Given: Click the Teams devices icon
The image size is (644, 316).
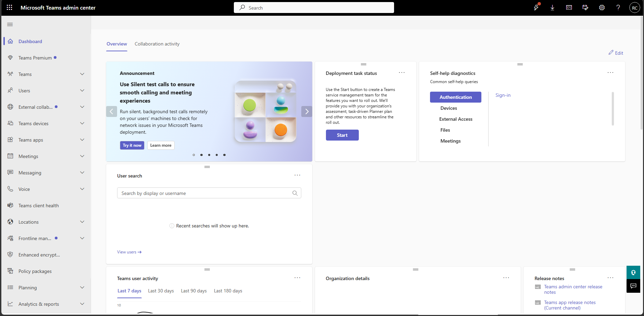Looking at the screenshot, I should 10,123.
